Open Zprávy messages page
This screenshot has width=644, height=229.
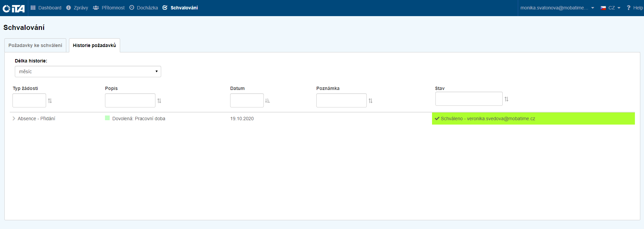(x=77, y=8)
